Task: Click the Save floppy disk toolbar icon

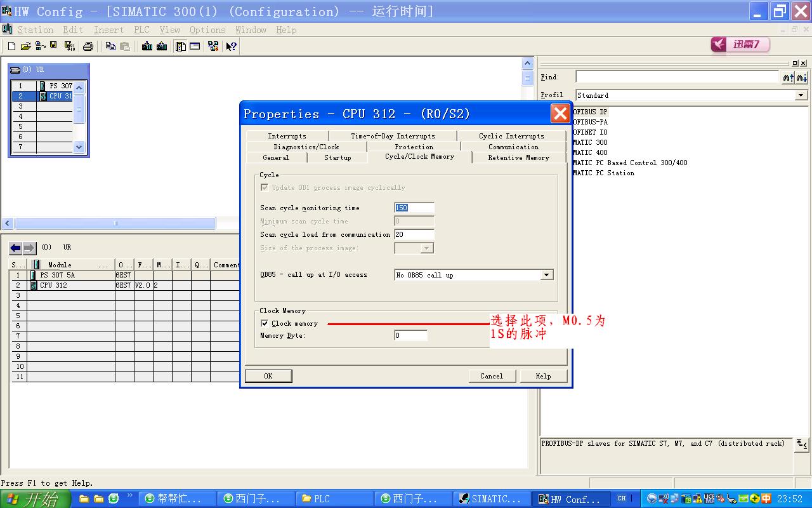Action: point(54,46)
